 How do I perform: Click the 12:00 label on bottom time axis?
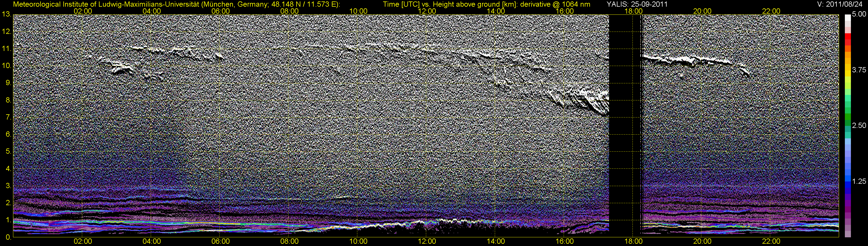coord(427,242)
